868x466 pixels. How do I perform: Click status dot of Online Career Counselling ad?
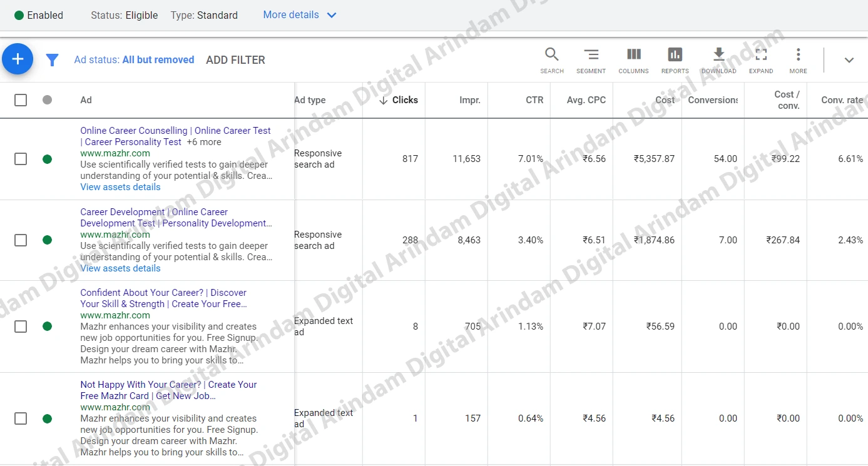[47, 159]
